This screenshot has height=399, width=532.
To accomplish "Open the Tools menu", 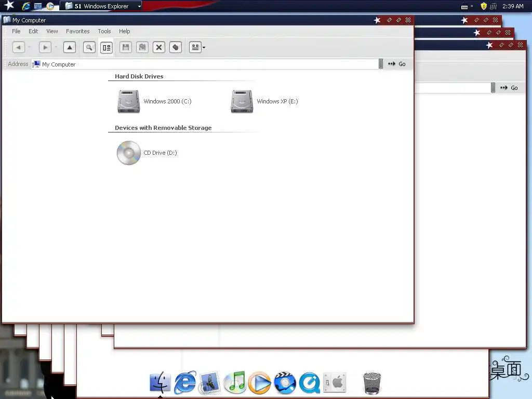I will pos(104,31).
